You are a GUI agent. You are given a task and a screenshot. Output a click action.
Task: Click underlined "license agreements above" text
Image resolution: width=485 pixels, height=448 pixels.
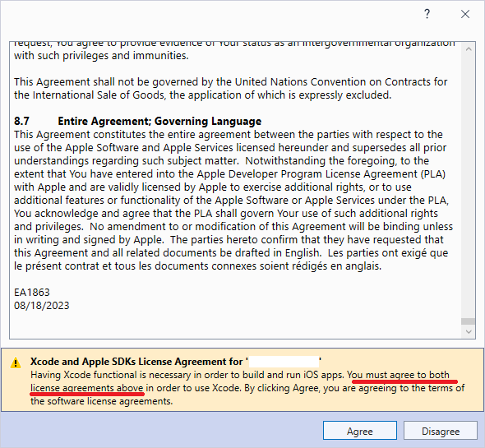(x=87, y=388)
